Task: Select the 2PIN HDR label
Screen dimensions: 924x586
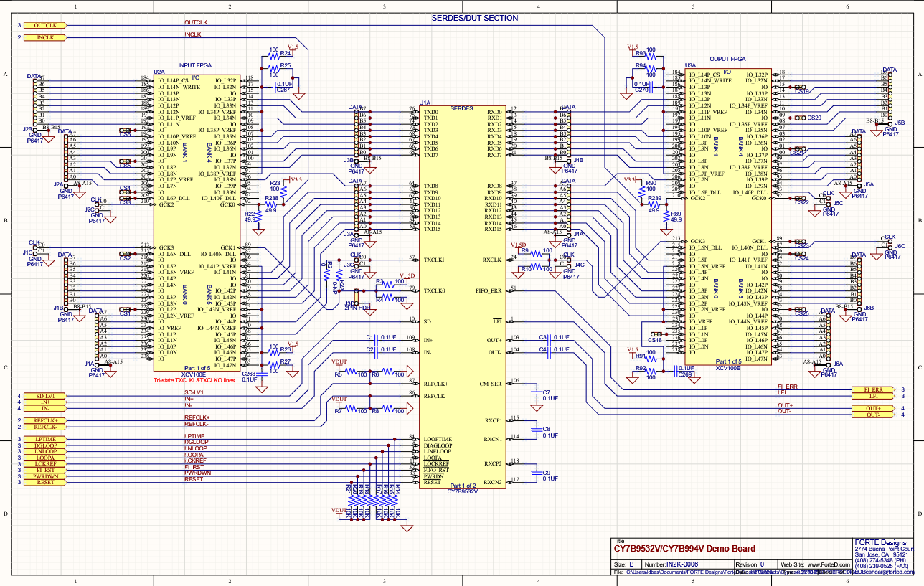Action: point(357,308)
